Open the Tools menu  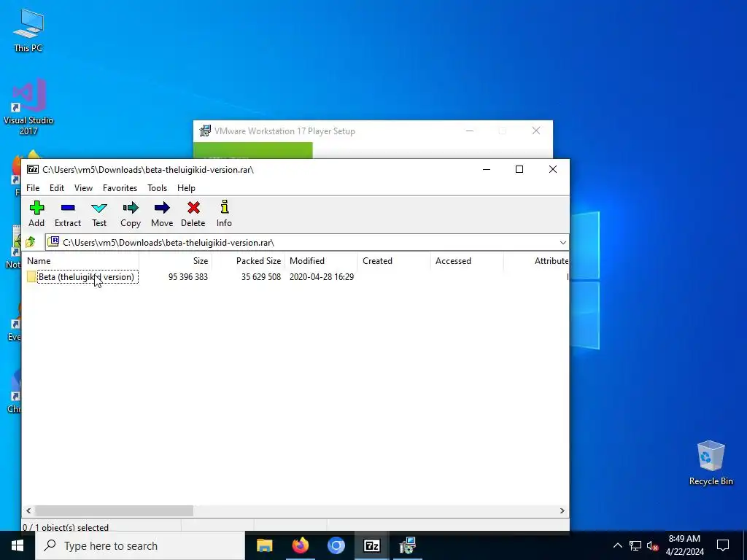(158, 188)
